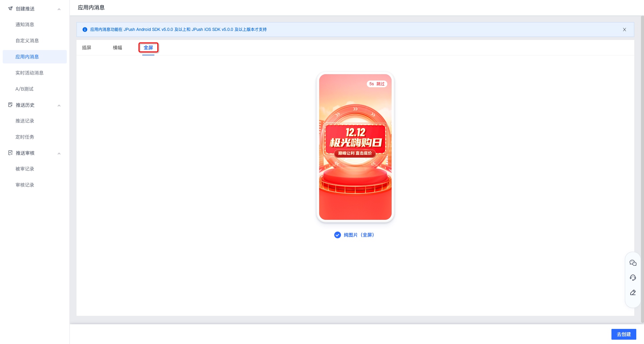
Task: Open 实时活动消息 in the sidebar
Action: click(x=30, y=73)
